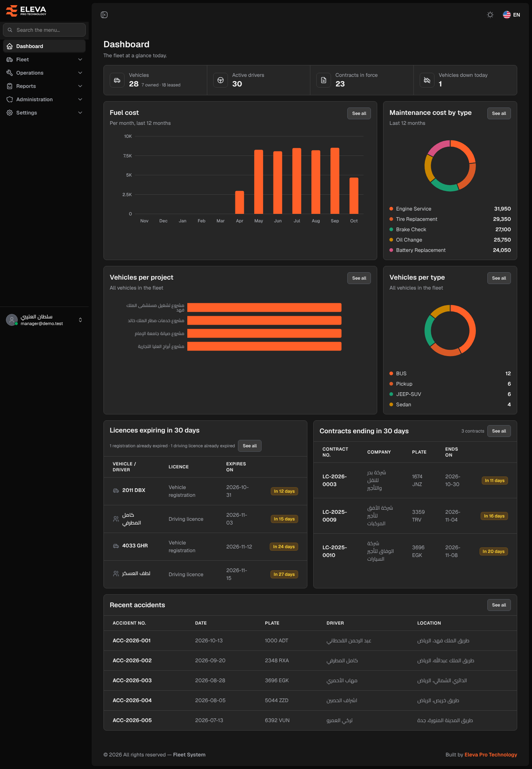See all in Fuel cost card
This screenshot has height=769, width=532.
pyautogui.click(x=359, y=113)
